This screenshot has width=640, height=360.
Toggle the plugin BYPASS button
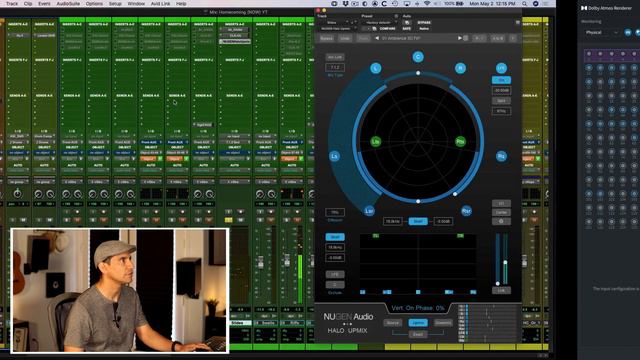point(424,22)
